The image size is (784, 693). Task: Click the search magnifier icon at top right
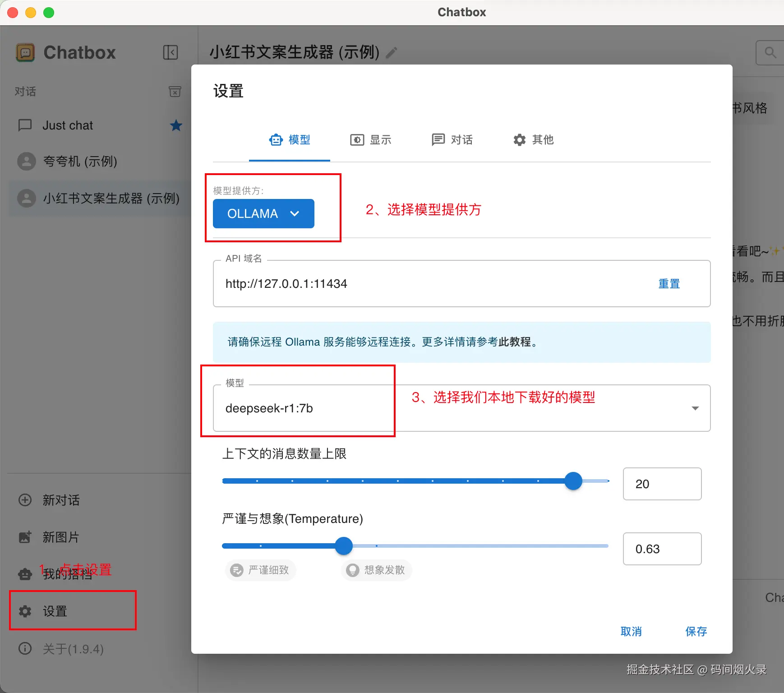[x=770, y=53]
